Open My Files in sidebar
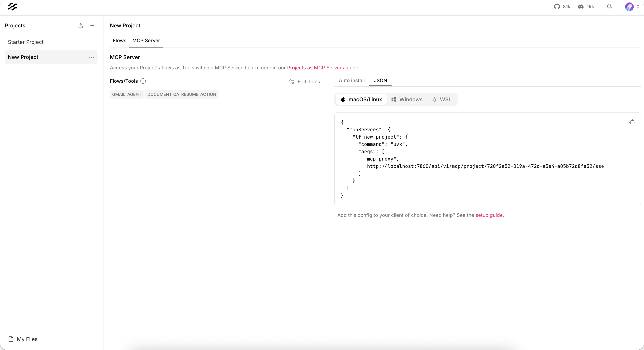This screenshot has width=644, height=350. click(27, 339)
